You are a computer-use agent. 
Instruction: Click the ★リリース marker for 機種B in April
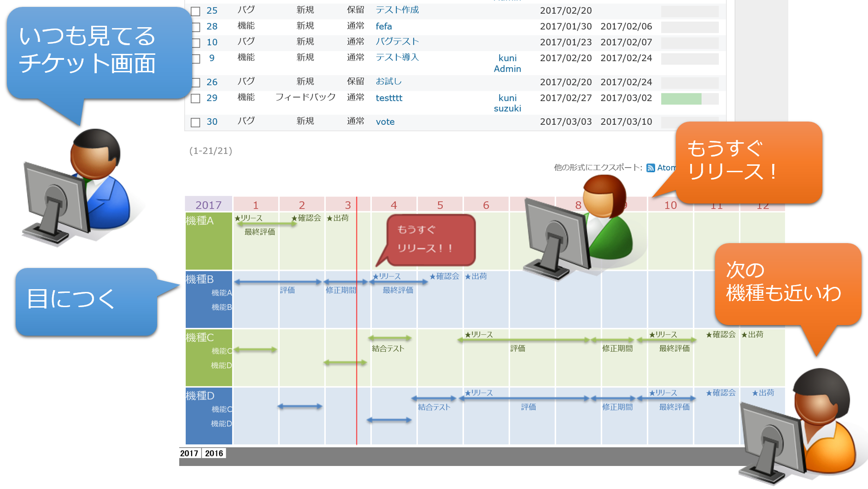(x=387, y=276)
